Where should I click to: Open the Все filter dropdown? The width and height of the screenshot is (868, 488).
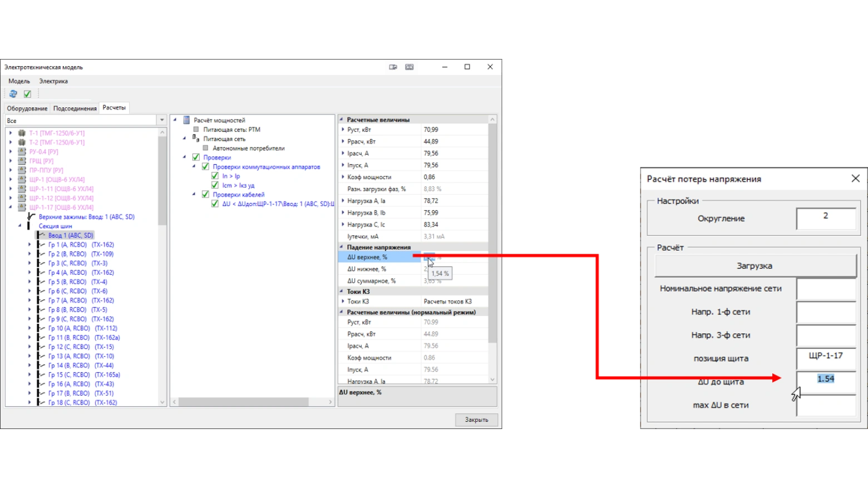point(162,120)
